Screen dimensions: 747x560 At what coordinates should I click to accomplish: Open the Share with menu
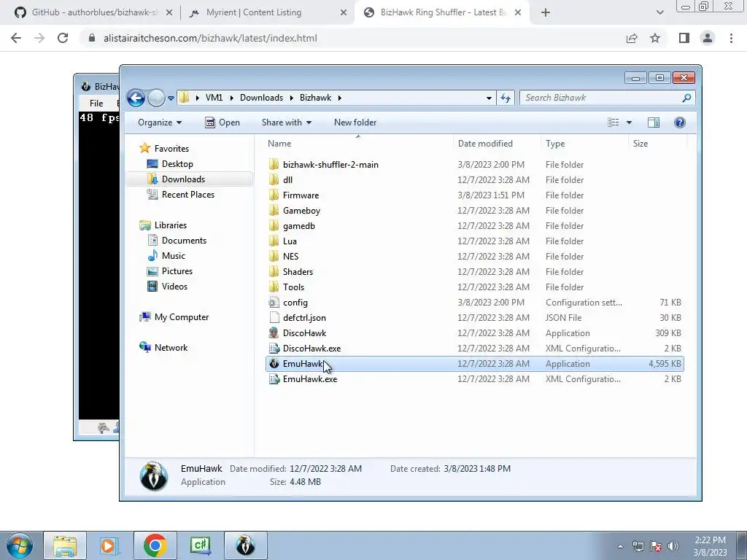(286, 122)
